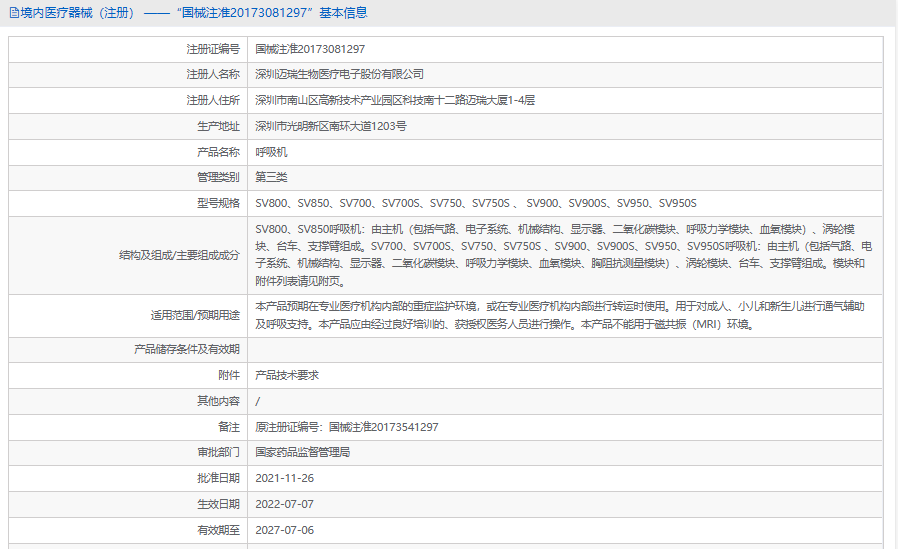Select company name 深圳迈瑞生物医疗电子股份有限公司
The image size is (898, 549).
point(339,74)
